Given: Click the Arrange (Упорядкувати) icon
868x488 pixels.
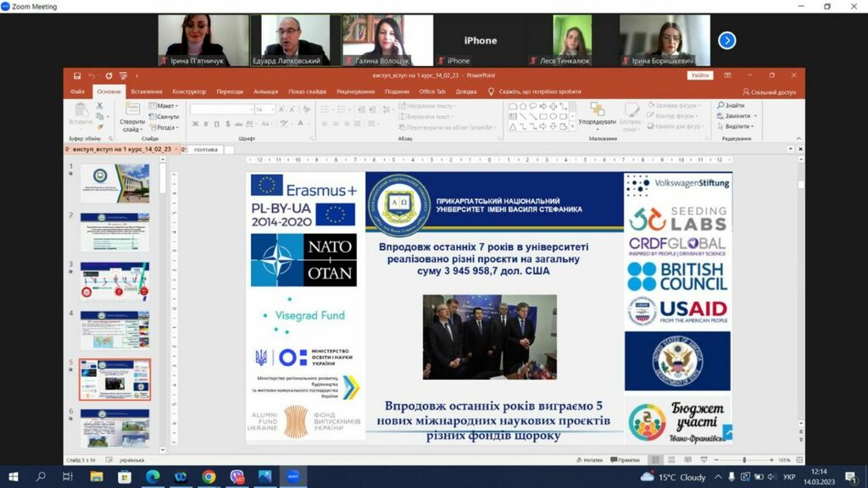Looking at the screenshot, I should coord(597,109).
